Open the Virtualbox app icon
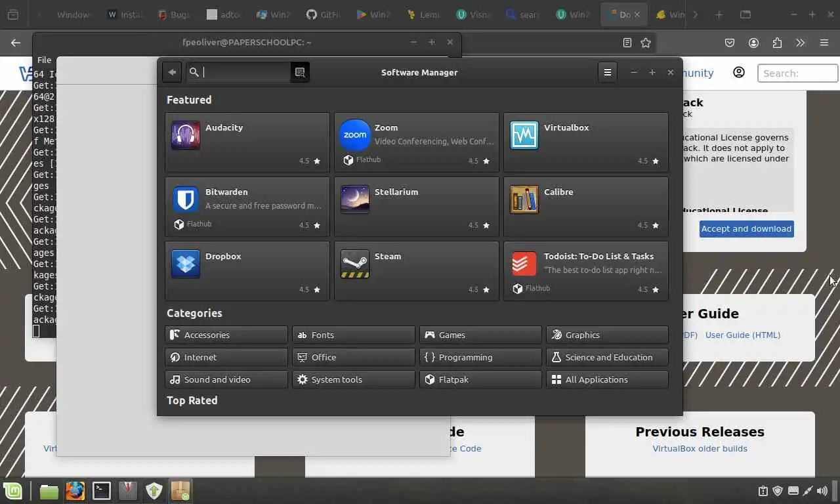 524,135
